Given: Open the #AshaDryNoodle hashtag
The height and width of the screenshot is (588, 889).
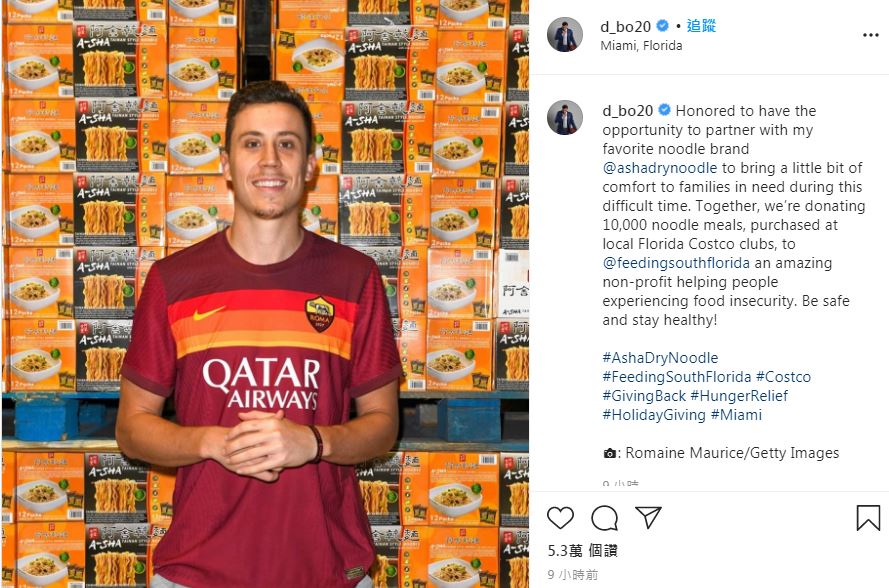Looking at the screenshot, I should (x=660, y=358).
